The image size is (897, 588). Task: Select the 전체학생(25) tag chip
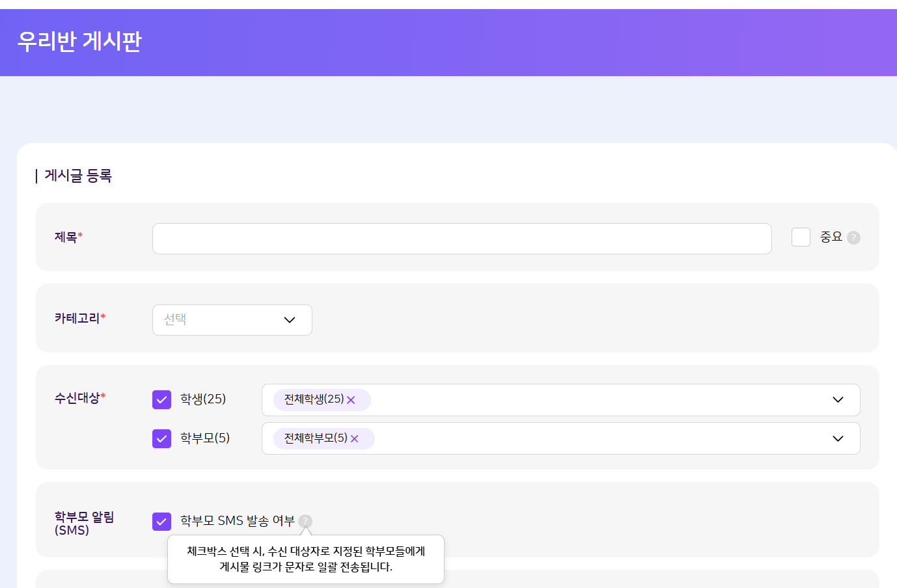point(314,399)
